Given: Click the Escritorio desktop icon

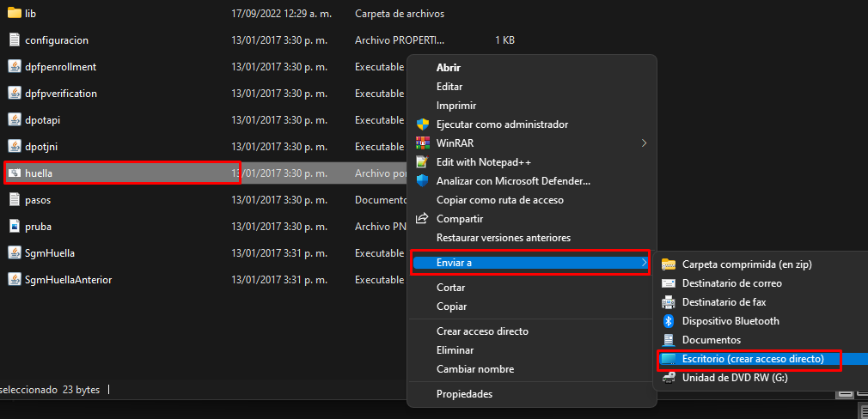Looking at the screenshot, I should pyautogui.click(x=669, y=359).
